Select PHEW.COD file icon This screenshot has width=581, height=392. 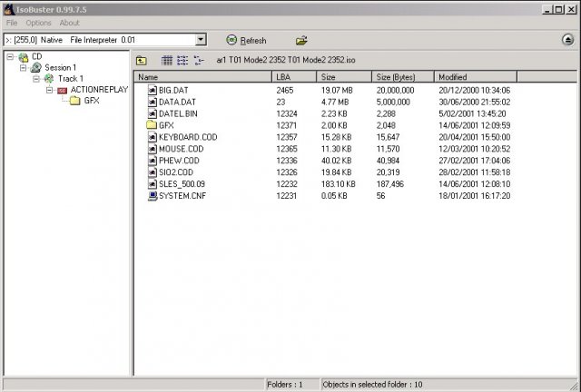coord(153,161)
